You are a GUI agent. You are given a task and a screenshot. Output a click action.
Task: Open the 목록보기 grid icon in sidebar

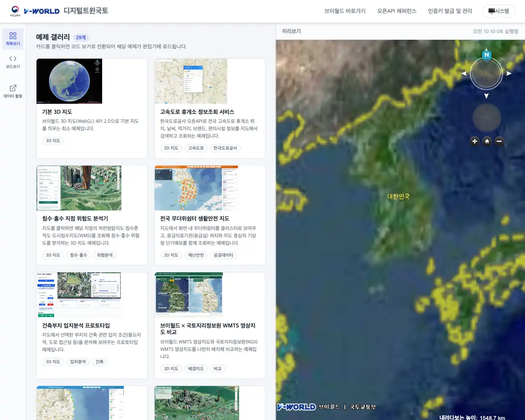tap(13, 39)
